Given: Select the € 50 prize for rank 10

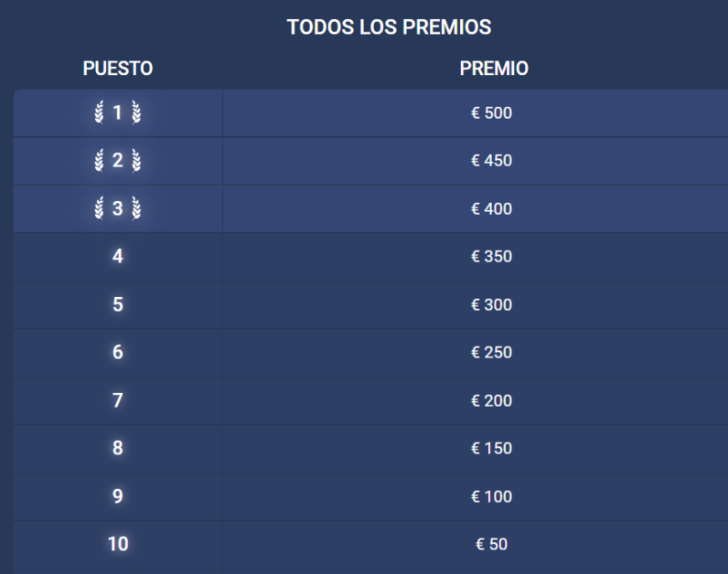Looking at the screenshot, I should click(x=491, y=545).
